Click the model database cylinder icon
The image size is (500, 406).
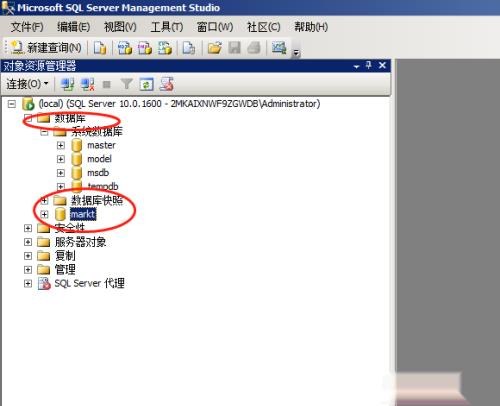77,159
